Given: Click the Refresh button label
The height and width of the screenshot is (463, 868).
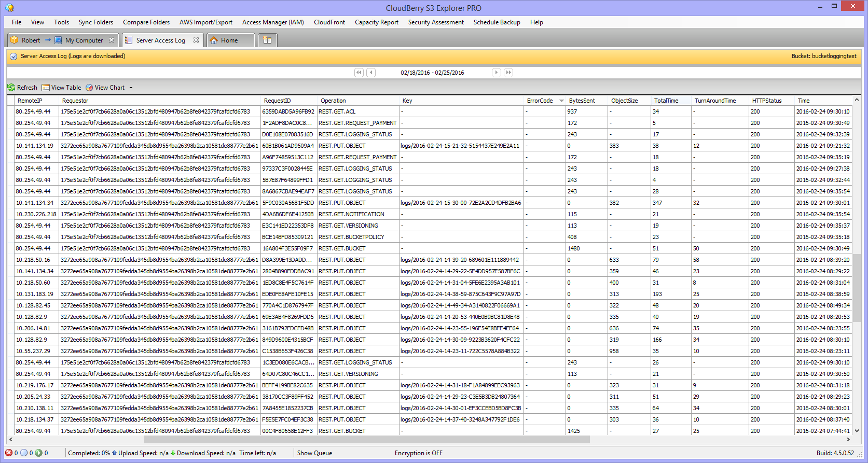Looking at the screenshot, I should [x=27, y=88].
